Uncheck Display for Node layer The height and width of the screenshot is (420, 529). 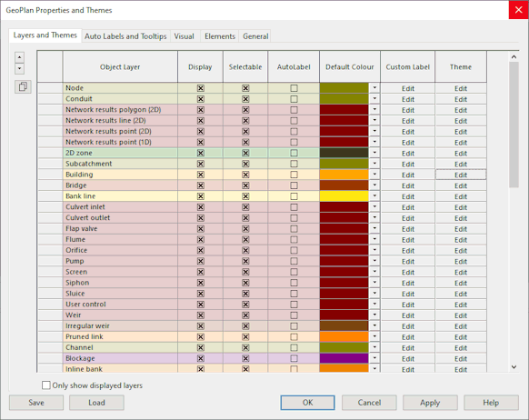[200, 88]
